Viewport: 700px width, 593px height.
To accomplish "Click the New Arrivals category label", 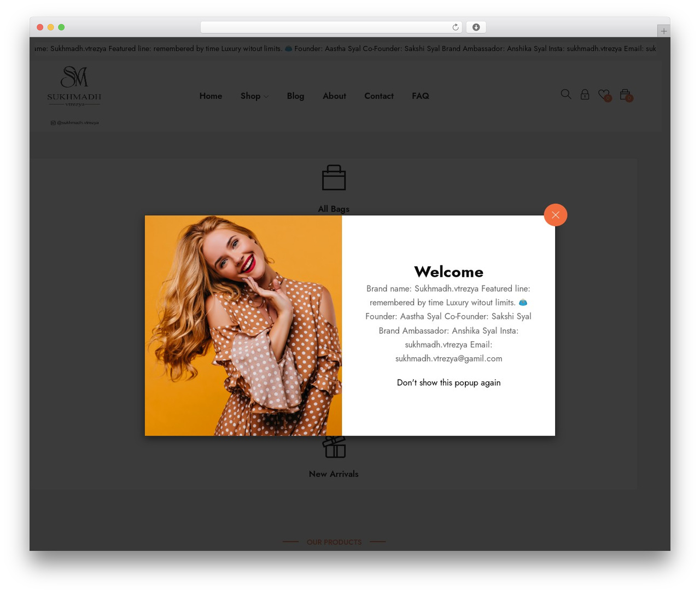I will pos(334,474).
